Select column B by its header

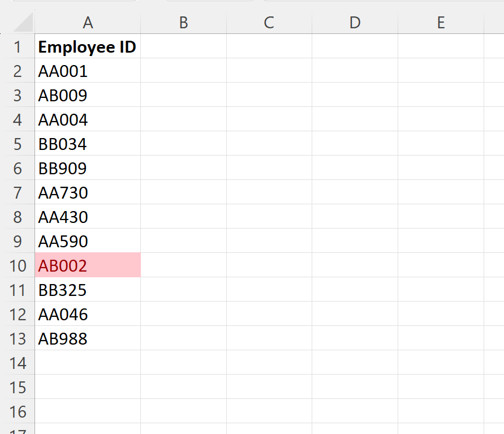click(183, 23)
